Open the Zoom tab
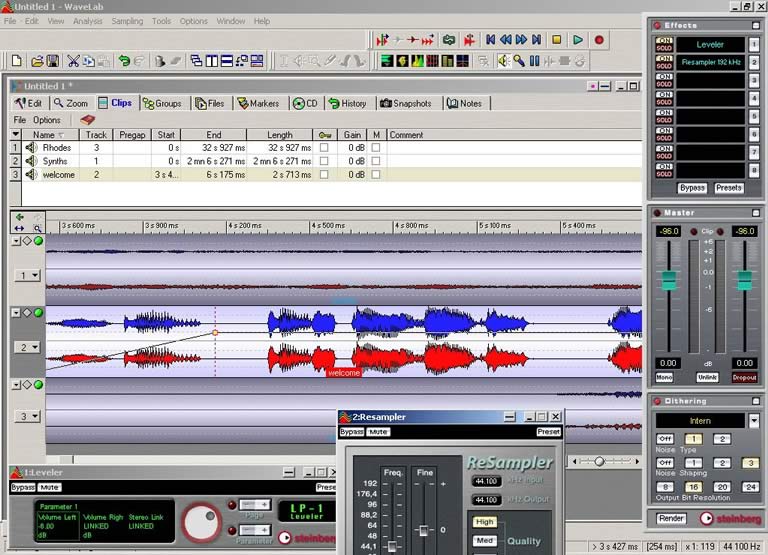This screenshot has width=768, height=555. tap(72, 103)
